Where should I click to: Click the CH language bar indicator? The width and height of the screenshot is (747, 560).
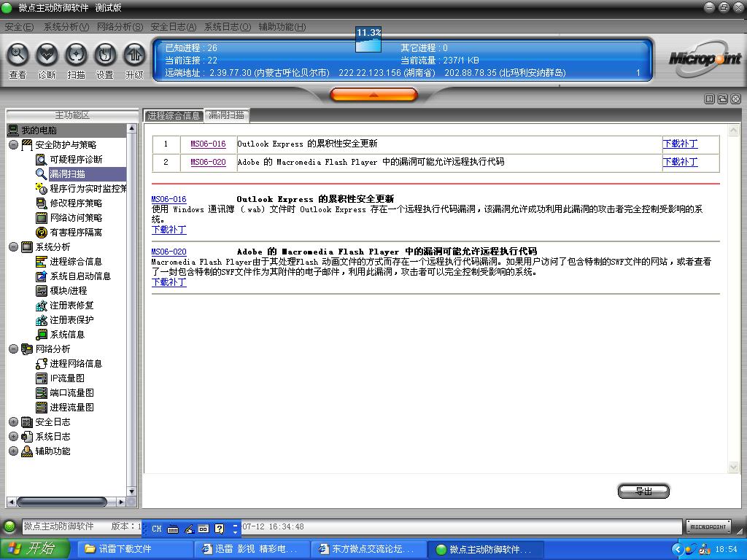(x=157, y=529)
